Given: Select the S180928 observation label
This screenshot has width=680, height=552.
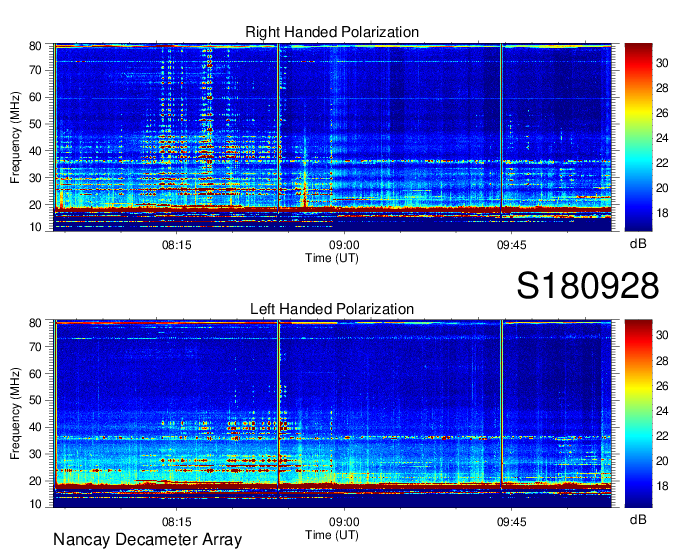Looking at the screenshot, I should point(588,286).
